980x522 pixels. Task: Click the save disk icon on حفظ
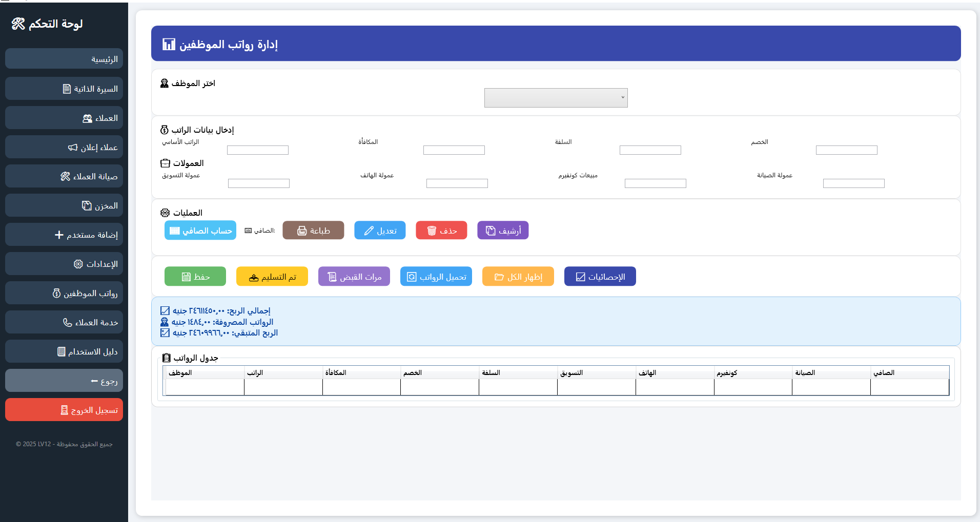[186, 277]
